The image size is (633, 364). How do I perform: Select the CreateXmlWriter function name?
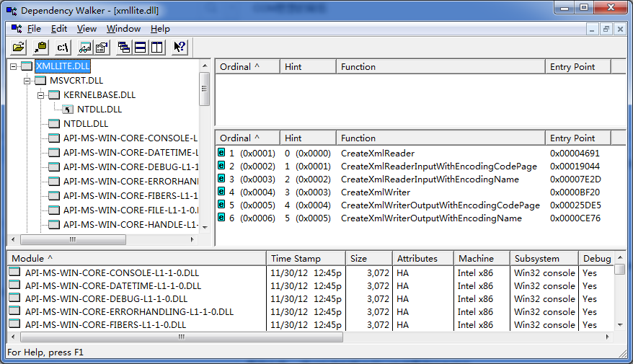pyautogui.click(x=376, y=192)
